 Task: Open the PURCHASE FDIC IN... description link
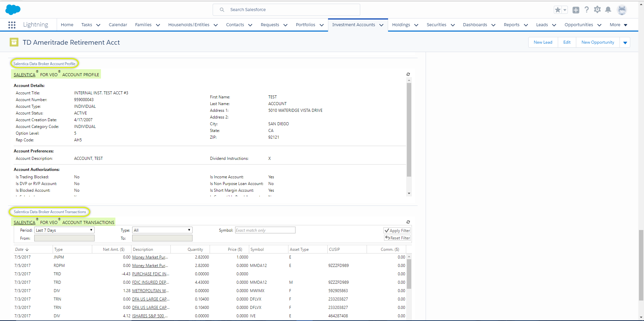[x=151, y=274]
